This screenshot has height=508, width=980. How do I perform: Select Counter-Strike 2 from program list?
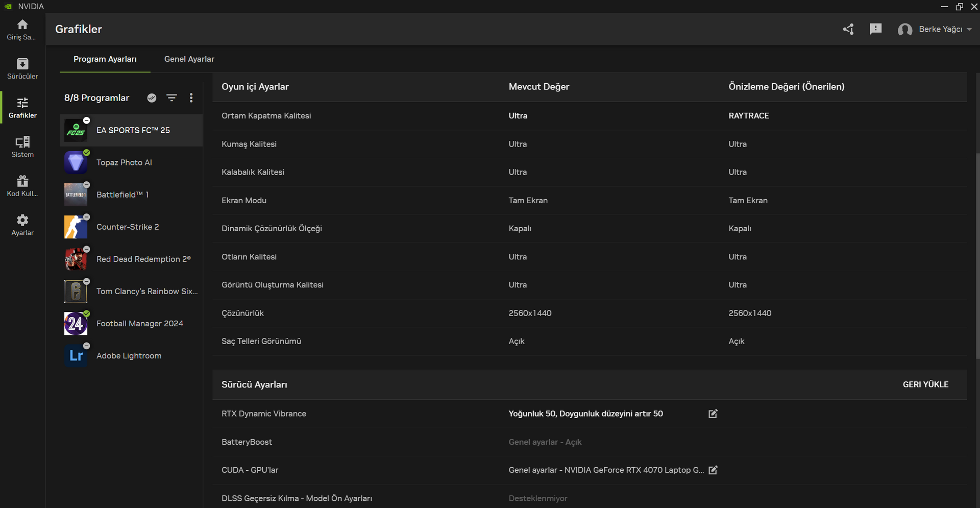click(x=128, y=227)
